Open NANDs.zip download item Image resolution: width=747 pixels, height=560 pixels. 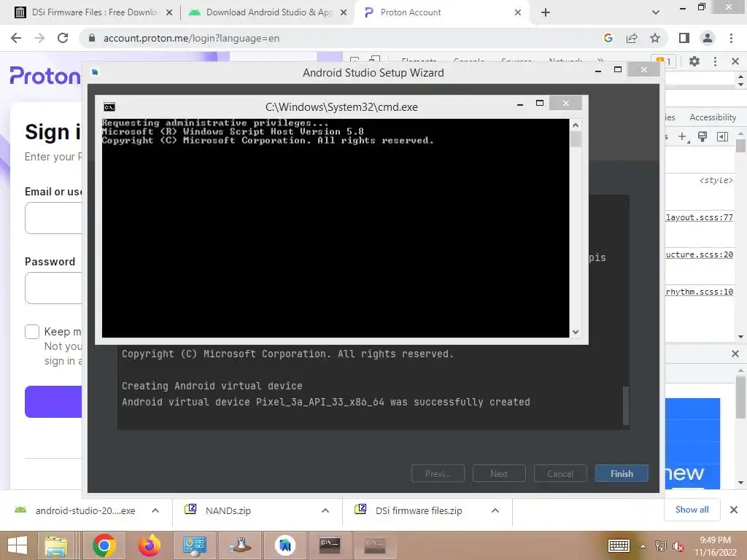click(228, 510)
